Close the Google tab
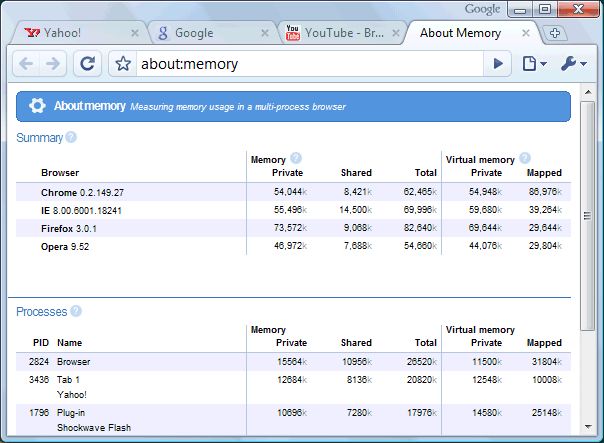Screen dimensions: 604x443 [265, 33]
